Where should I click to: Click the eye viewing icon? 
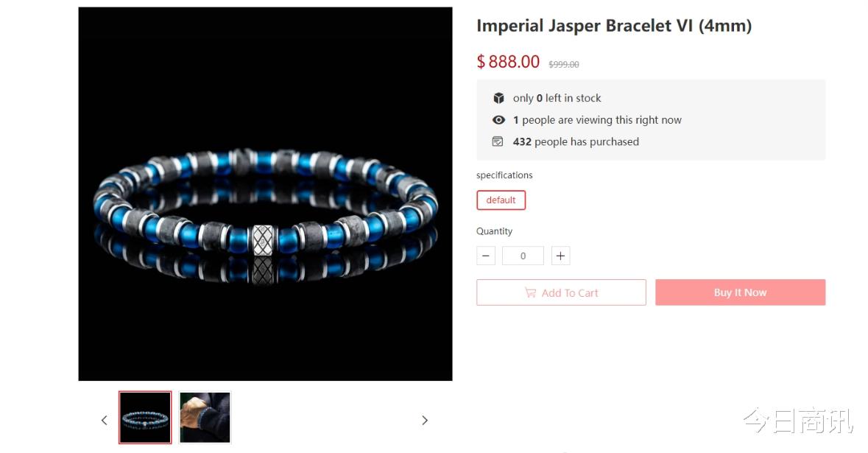(498, 119)
